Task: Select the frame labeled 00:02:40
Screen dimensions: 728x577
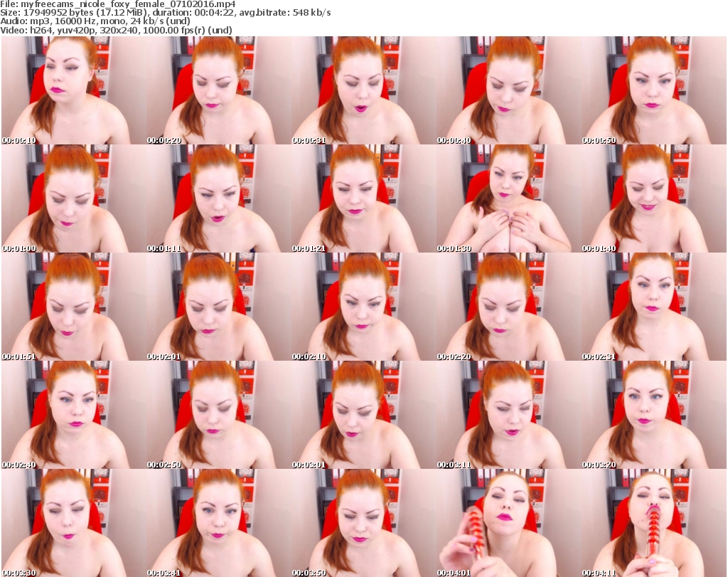Action: tap(74, 415)
